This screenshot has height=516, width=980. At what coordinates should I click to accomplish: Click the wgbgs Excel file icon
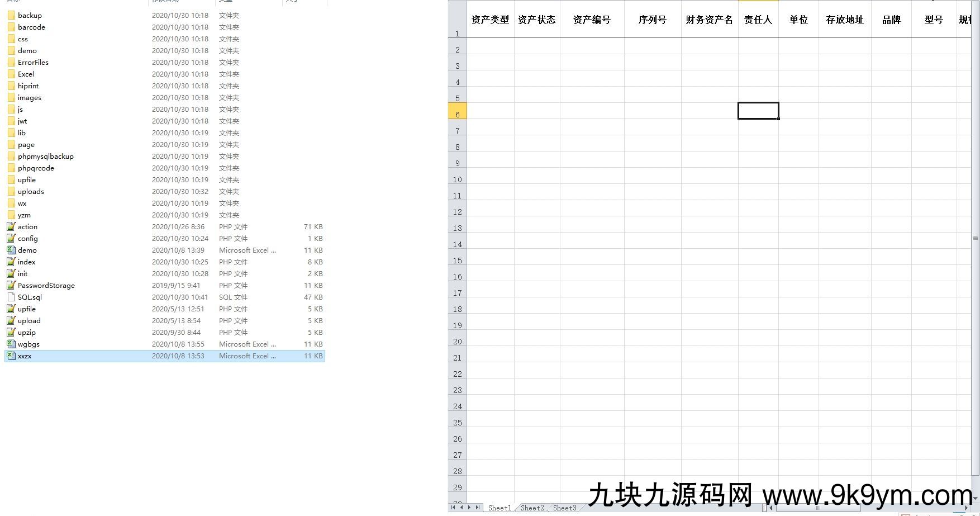(11, 344)
